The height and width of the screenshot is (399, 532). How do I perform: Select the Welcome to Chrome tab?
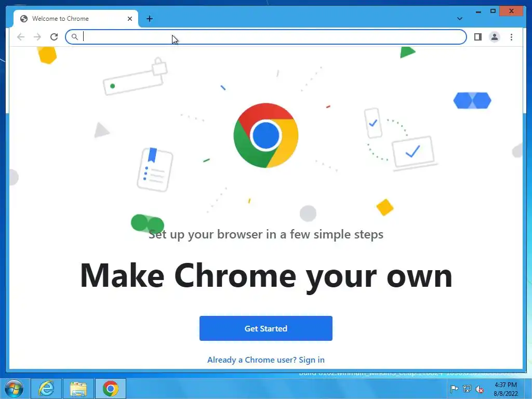click(x=76, y=19)
